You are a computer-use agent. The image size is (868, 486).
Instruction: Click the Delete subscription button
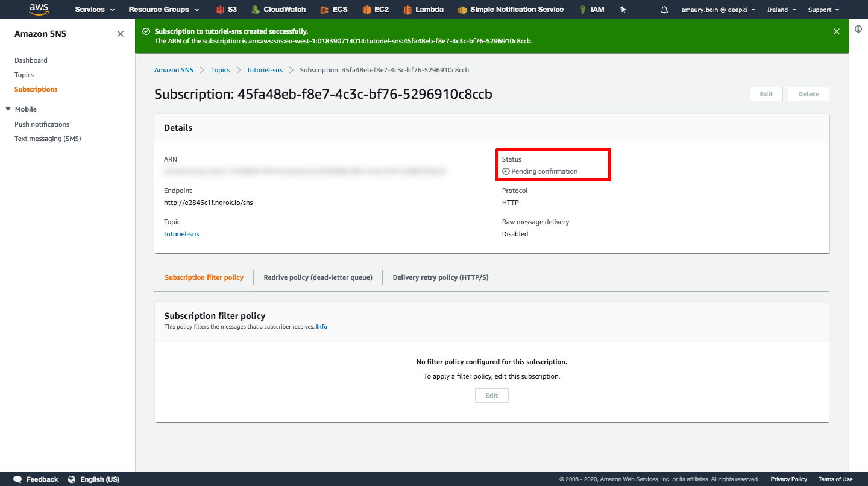click(x=808, y=94)
